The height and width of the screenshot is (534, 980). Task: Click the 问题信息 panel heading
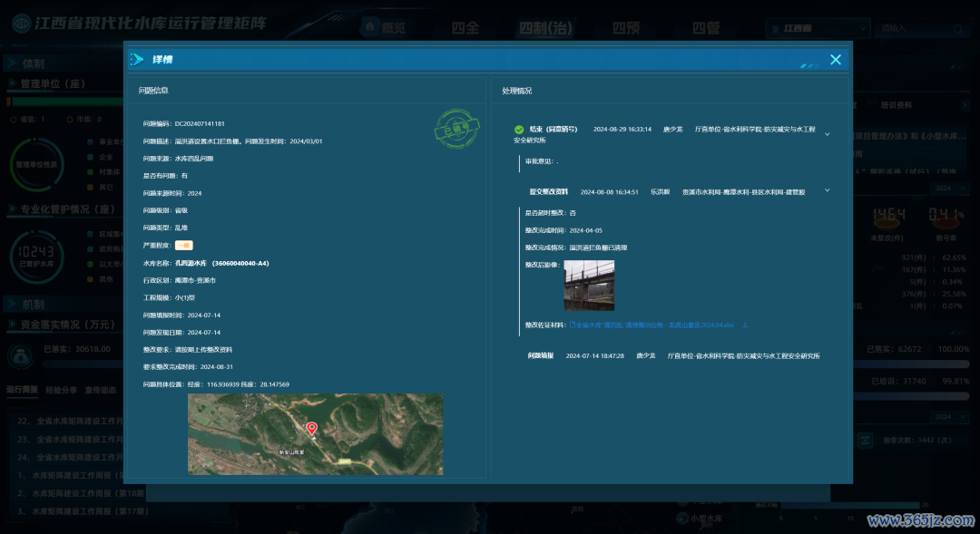[153, 91]
